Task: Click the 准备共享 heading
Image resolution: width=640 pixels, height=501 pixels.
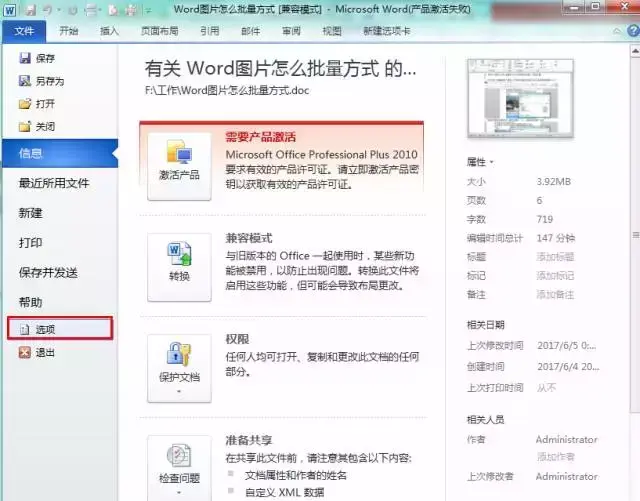Action: (249, 440)
